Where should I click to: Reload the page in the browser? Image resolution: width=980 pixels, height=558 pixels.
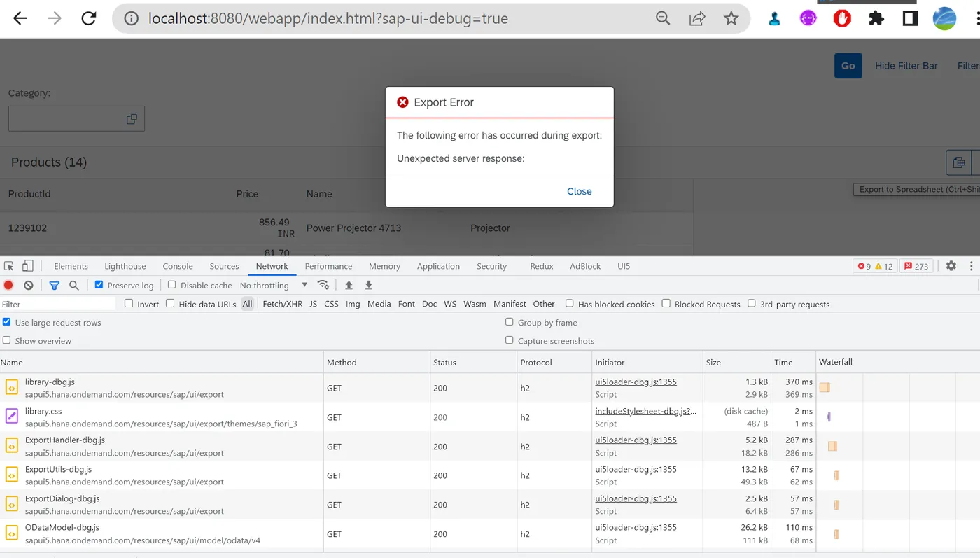click(89, 19)
